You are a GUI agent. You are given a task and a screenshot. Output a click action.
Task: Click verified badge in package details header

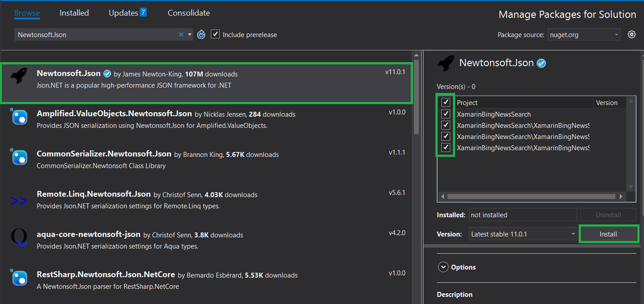tap(542, 63)
